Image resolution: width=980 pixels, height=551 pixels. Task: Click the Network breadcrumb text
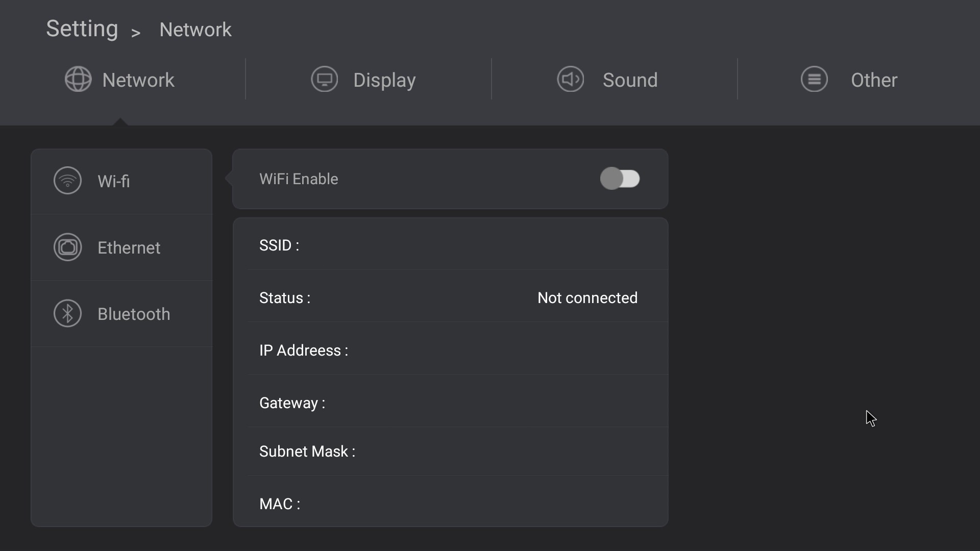pyautogui.click(x=195, y=30)
